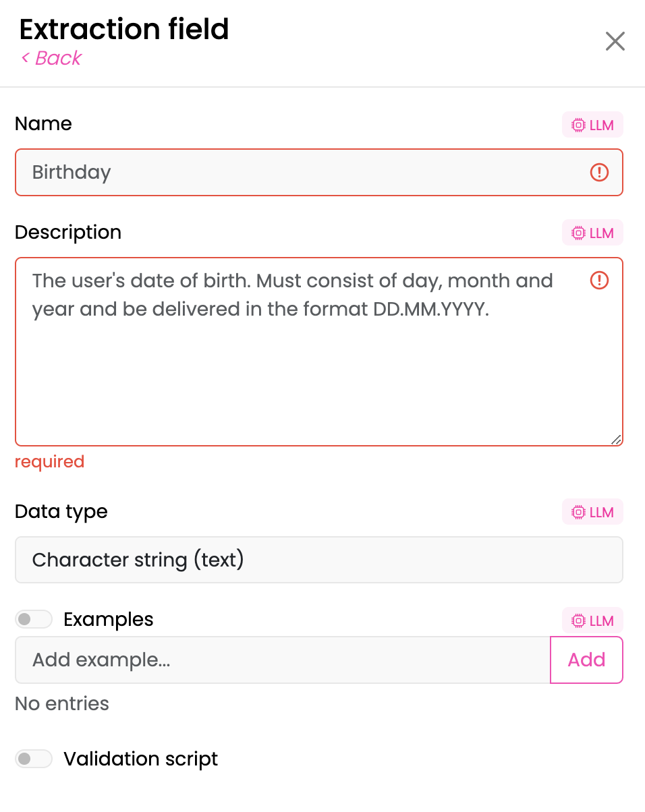
Task: Focus the Name input containing Birthday
Action: click(319, 173)
